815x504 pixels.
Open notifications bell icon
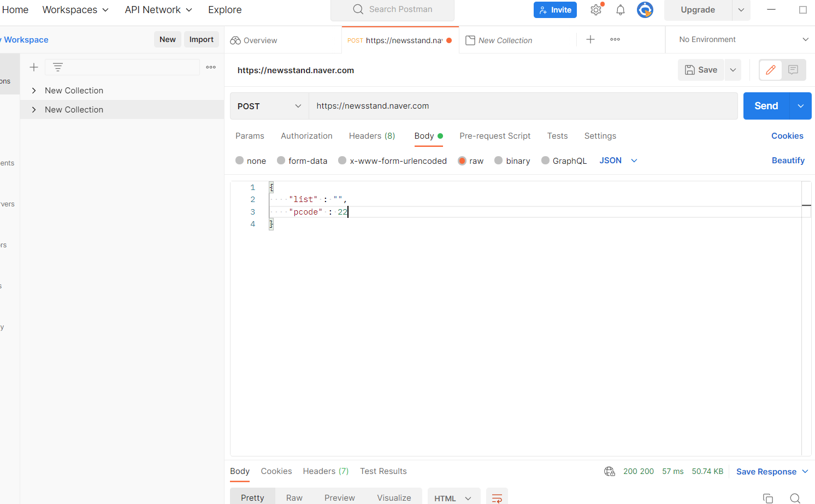pos(621,10)
